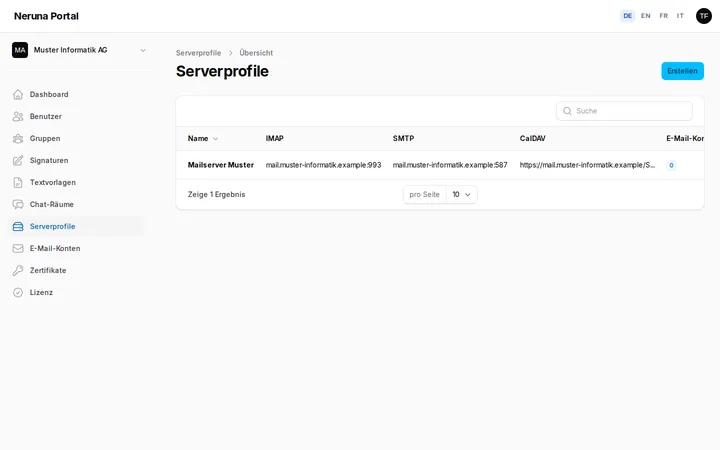Open E-Mail-Konten section
The height and width of the screenshot is (450, 720).
[77, 249]
